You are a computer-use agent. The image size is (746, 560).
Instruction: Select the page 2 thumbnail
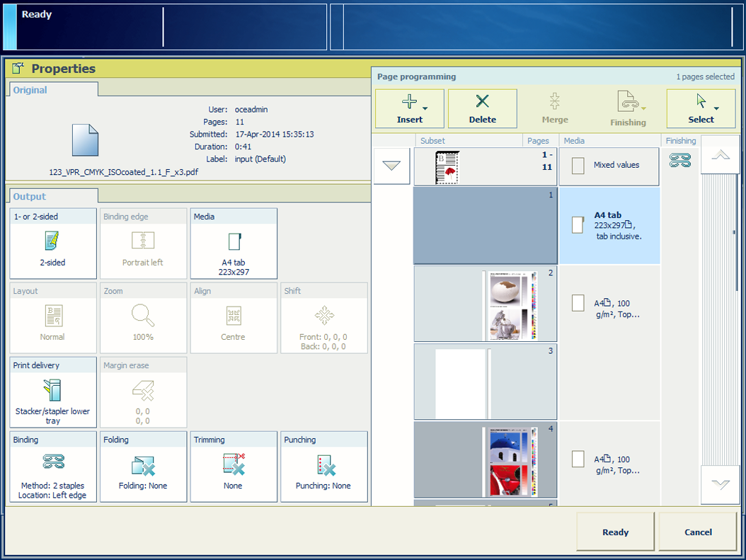[x=485, y=304]
